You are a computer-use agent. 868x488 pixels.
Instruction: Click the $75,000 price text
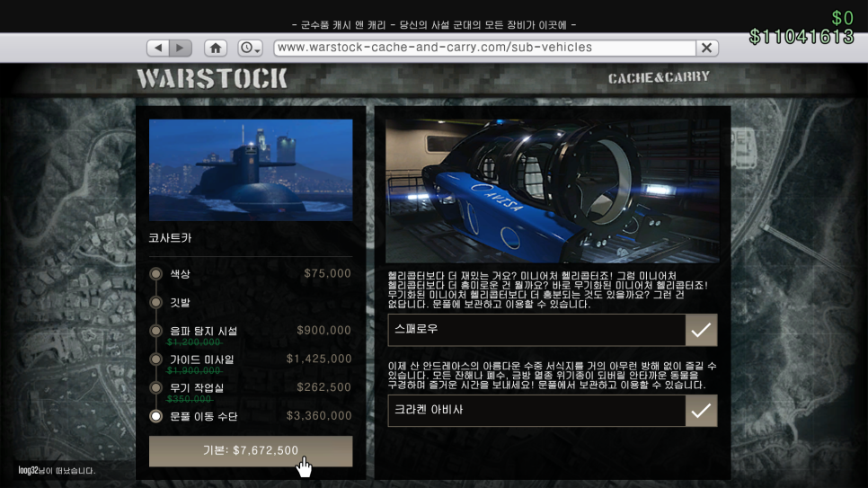[328, 273]
